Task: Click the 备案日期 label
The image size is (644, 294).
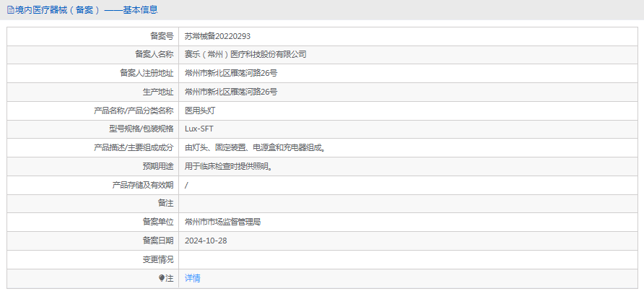Action: click(158, 241)
